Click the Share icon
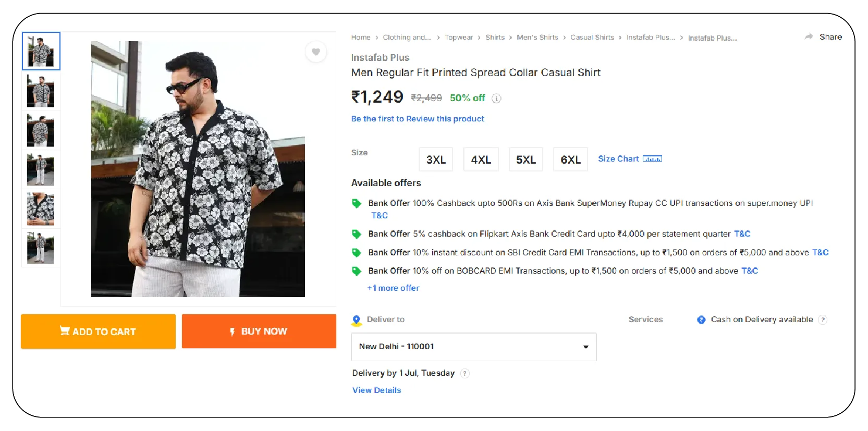Viewport: 868px width, 431px height. [809, 36]
